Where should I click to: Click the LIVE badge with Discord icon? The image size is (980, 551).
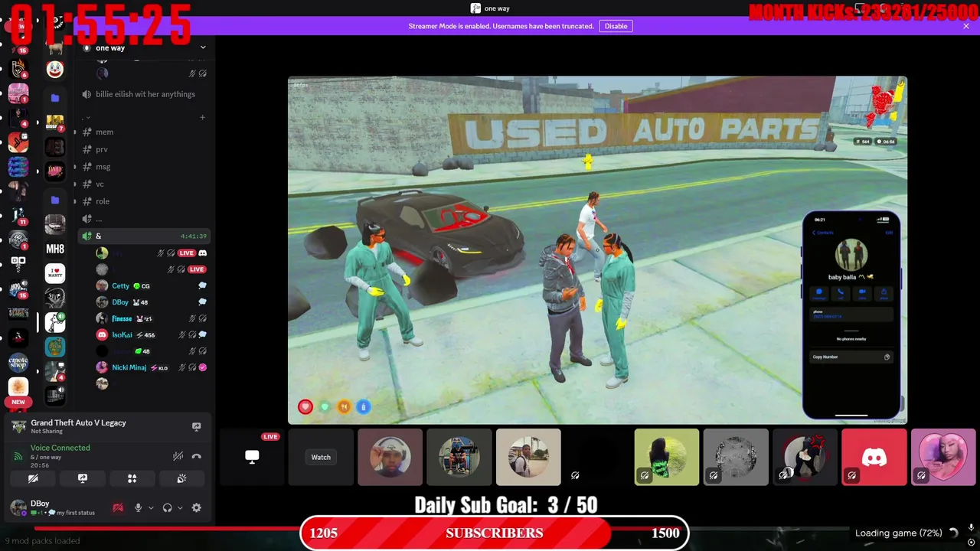[186, 253]
